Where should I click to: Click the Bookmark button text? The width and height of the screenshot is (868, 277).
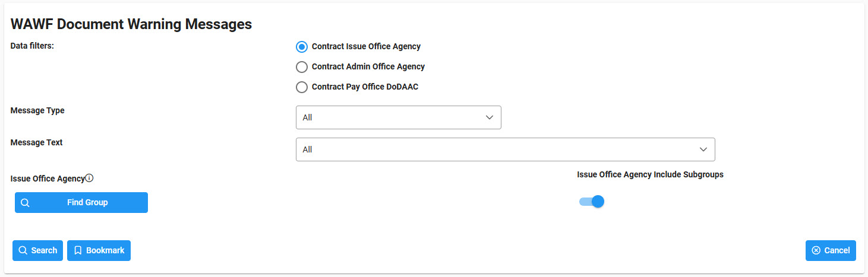click(105, 250)
